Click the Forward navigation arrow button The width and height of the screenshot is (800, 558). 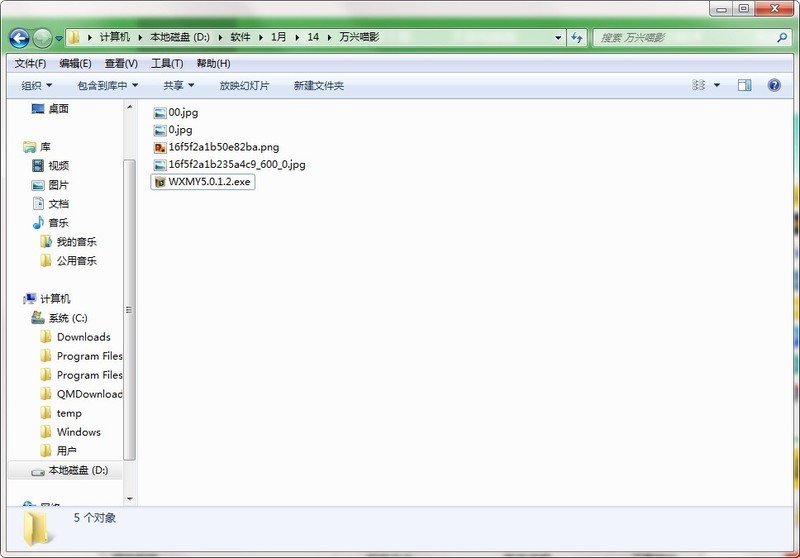pos(43,38)
